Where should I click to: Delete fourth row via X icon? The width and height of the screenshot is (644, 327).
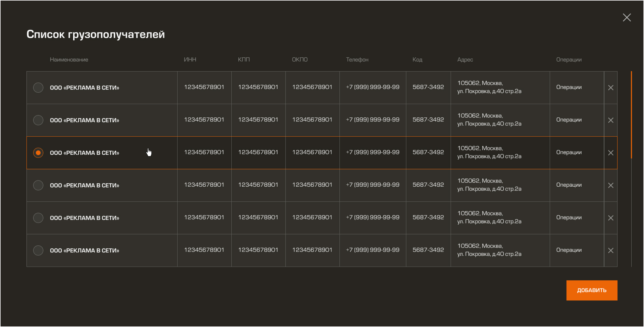tap(610, 185)
